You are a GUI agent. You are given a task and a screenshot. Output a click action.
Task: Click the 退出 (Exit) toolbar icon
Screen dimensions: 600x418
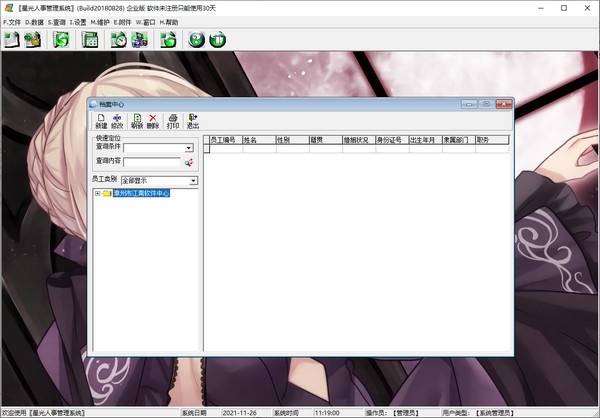pos(193,121)
